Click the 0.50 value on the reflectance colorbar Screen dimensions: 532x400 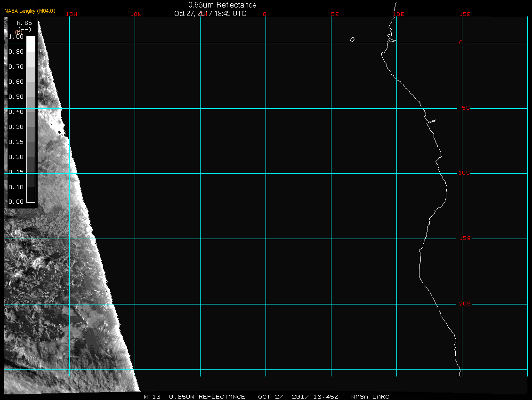[x=16, y=97]
